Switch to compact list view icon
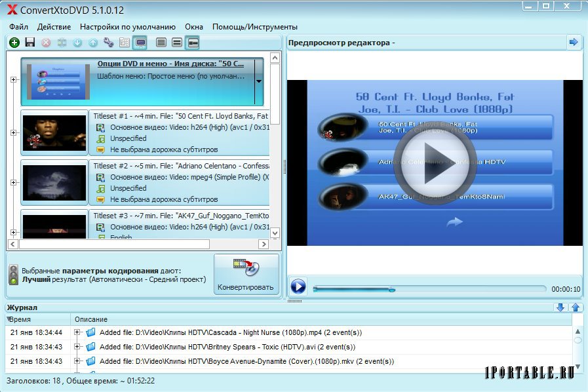The image size is (588, 392). (x=161, y=43)
